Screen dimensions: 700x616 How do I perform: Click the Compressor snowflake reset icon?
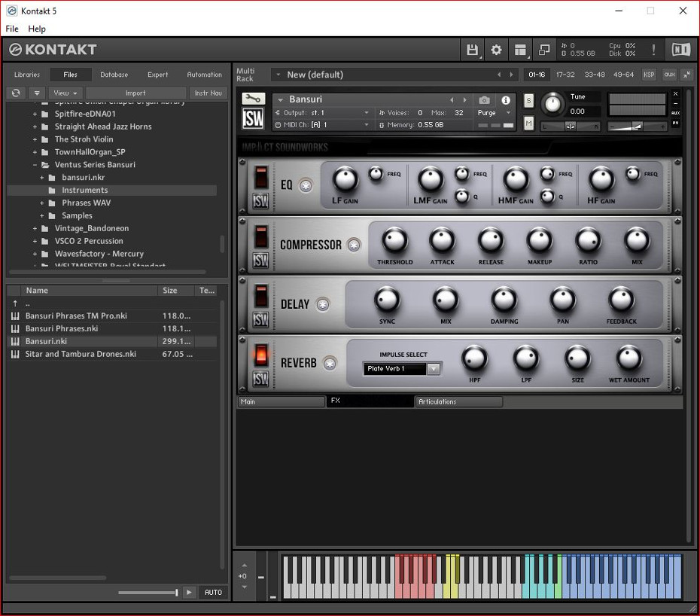(x=354, y=245)
